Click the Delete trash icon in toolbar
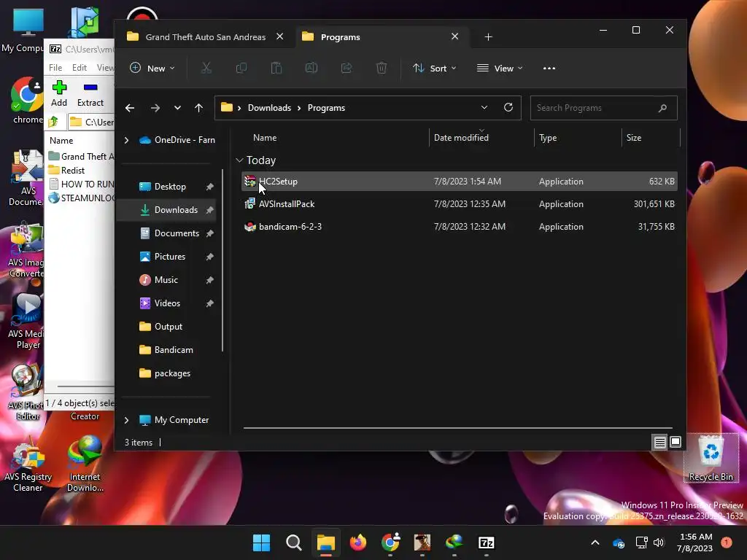 pos(381,68)
